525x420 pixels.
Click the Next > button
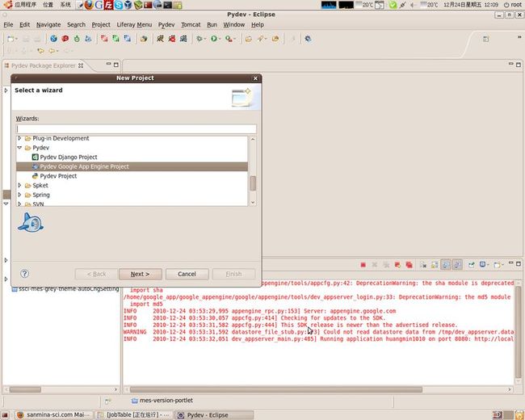pos(141,274)
